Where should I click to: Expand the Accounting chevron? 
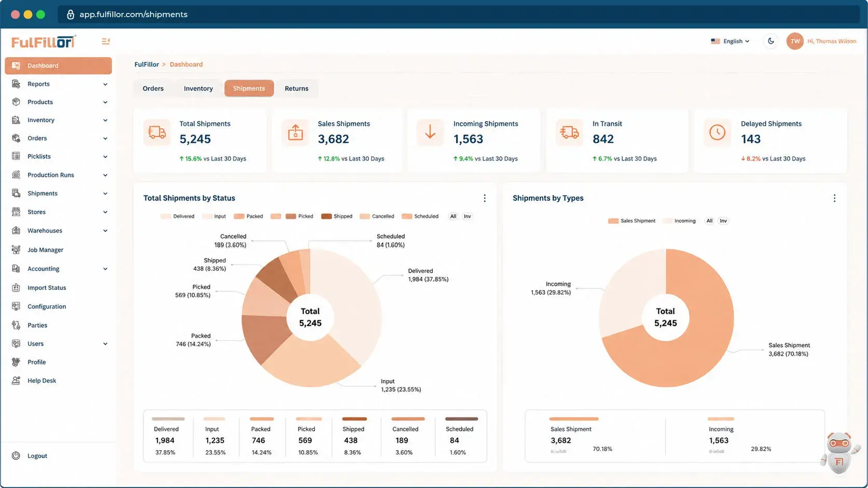pyautogui.click(x=105, y=269)
